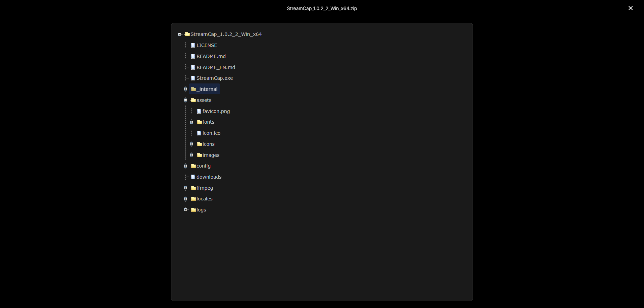
Task: Click the downloads file icon
Action: [193, 177]
